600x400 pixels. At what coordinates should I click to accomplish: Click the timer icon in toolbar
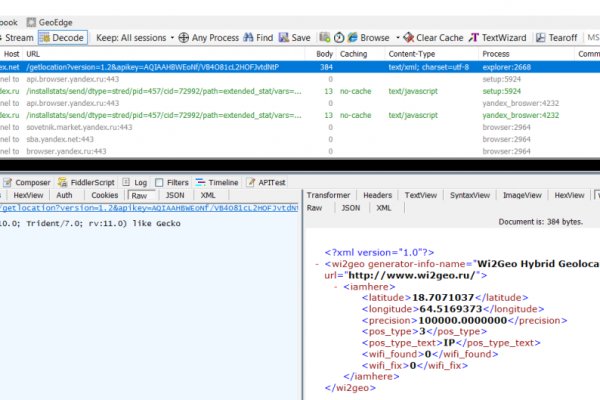click(x=338, y=37)
